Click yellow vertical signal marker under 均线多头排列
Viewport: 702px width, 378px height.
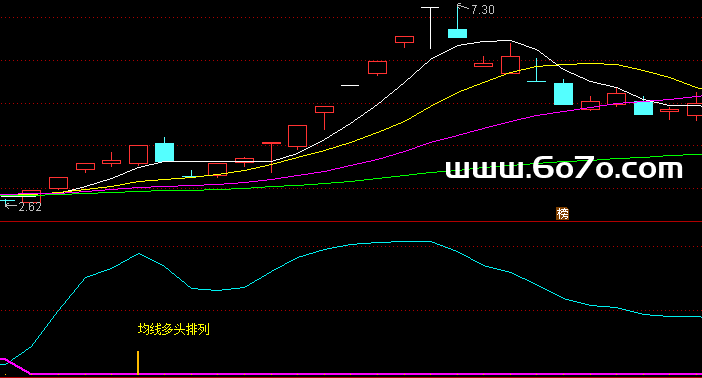pyautogui.click(x=138, y=362)
